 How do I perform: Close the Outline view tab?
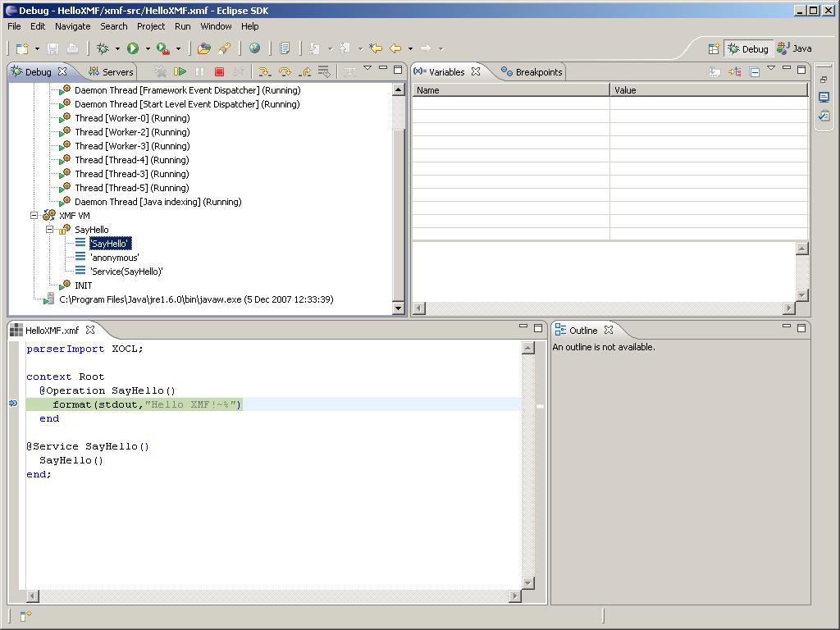pyautogui.click(x=609, y=330)
